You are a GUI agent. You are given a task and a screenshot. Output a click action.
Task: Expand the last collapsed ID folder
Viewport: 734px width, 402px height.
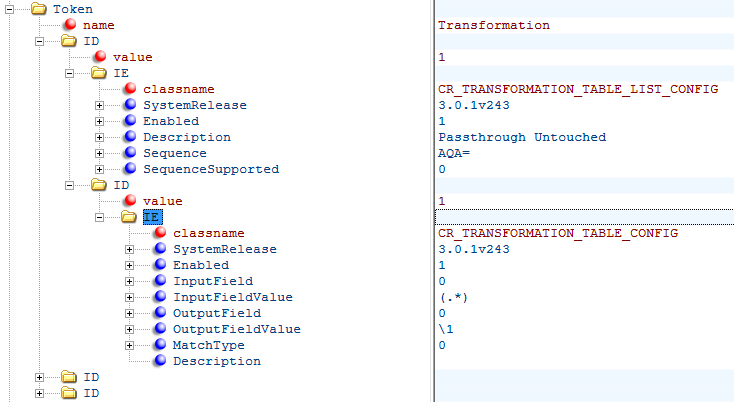[x=39, y=393]
